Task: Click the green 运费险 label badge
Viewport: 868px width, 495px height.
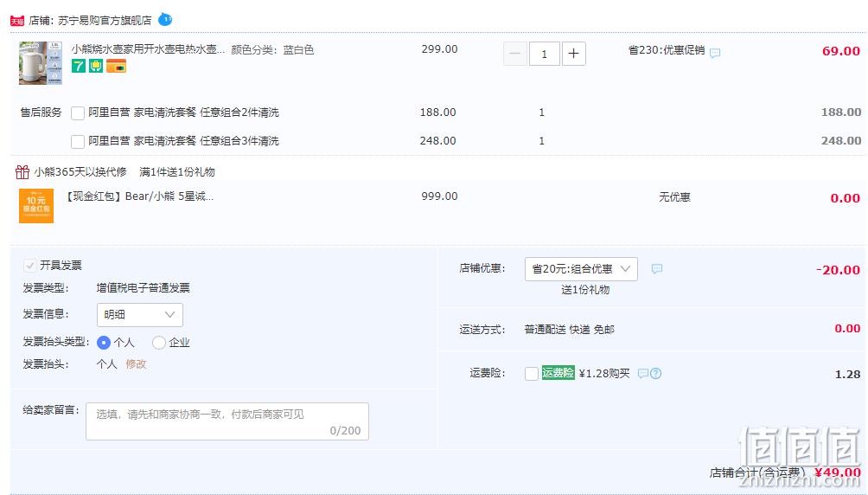Action: pyautogui.click(x=558, y=372)
